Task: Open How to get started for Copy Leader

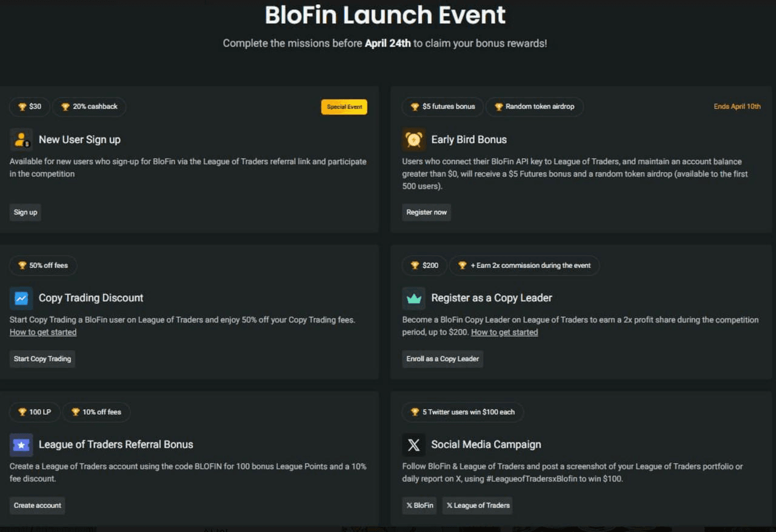Action: 504,332
